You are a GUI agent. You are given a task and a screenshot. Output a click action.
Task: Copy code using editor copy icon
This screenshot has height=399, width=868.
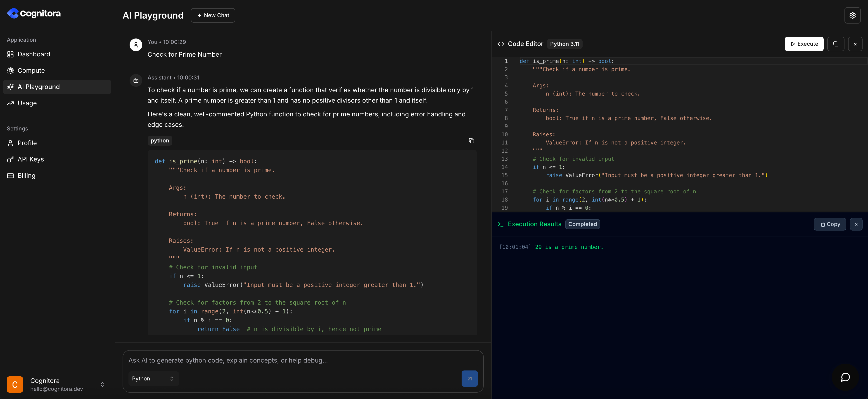click(836, 44)
